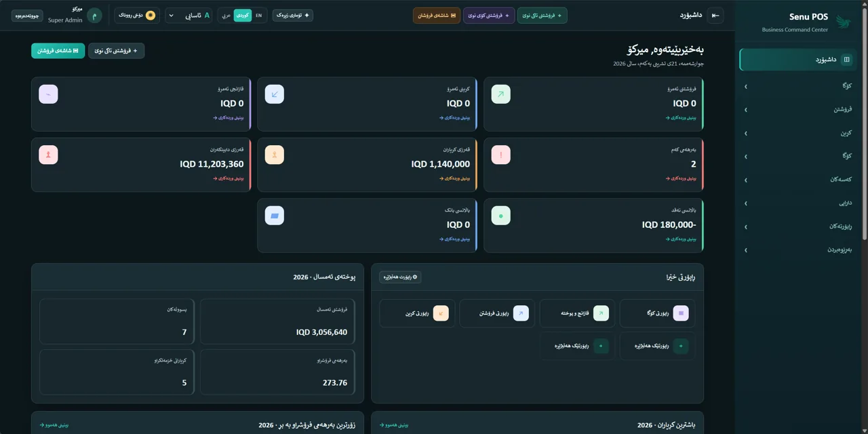Switch interface language to EN

point(258,15)
